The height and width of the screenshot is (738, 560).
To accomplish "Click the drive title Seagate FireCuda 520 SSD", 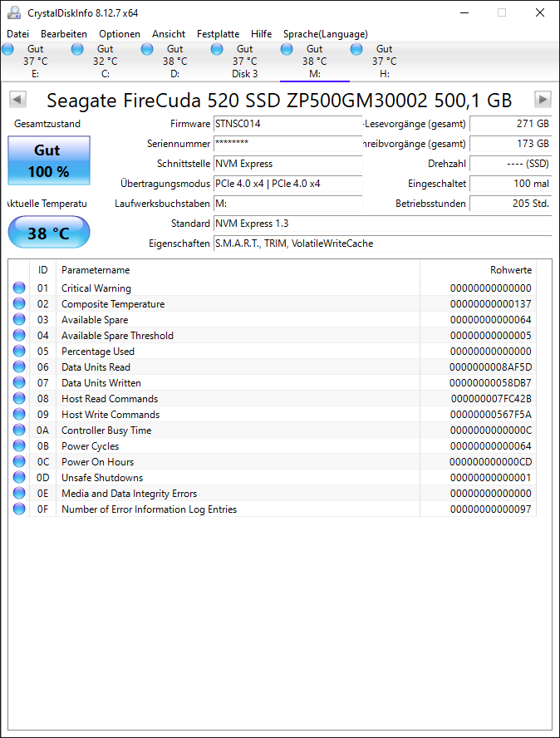I will click(279, 101).
